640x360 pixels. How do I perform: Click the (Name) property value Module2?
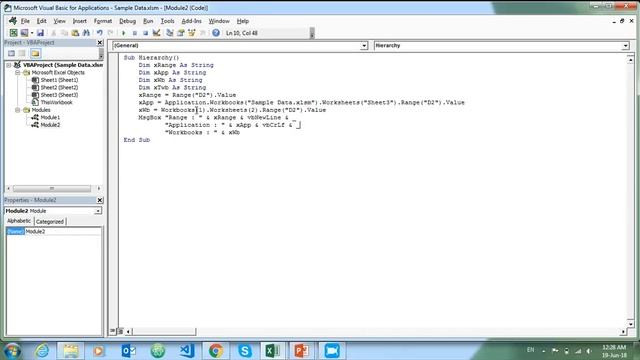click(x=63, y=231)
